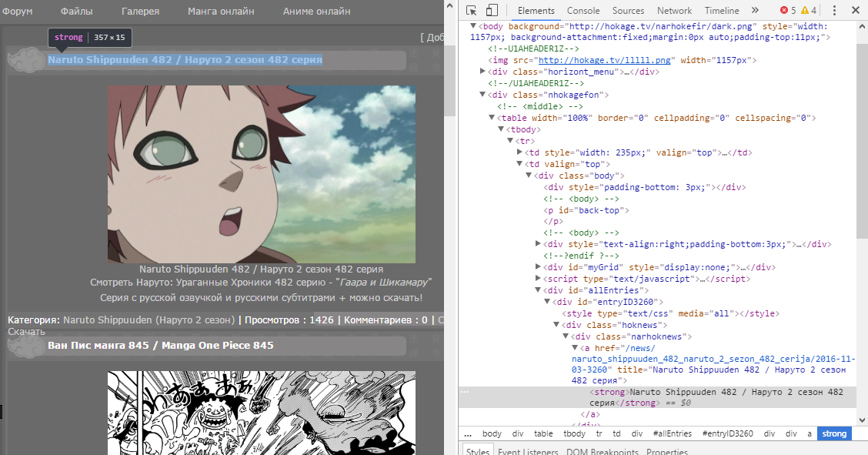The image size is (868, 455).
Task: Select the p id back-top node
Action: [x=586, y=210]
